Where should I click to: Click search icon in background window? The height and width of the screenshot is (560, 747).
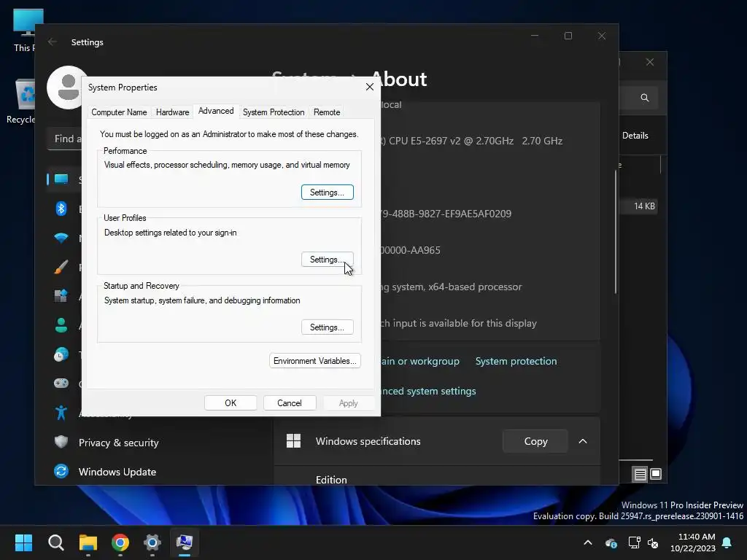click(645, 98)
